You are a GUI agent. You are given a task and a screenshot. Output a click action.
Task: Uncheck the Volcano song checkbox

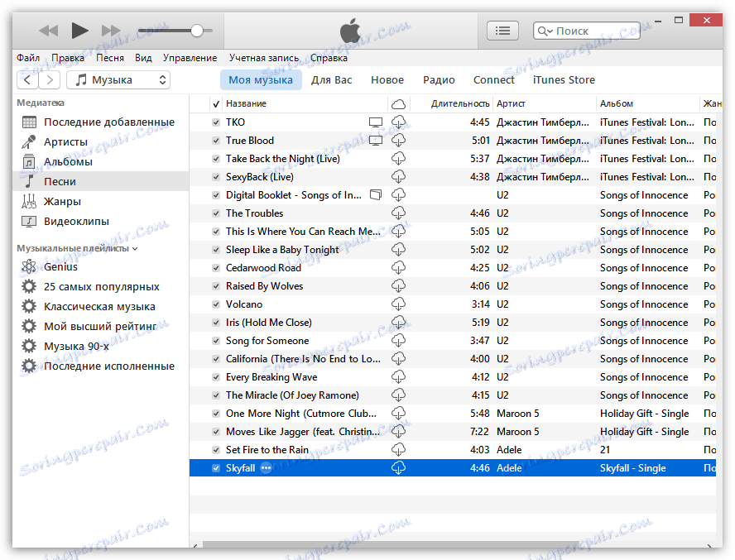216,304
